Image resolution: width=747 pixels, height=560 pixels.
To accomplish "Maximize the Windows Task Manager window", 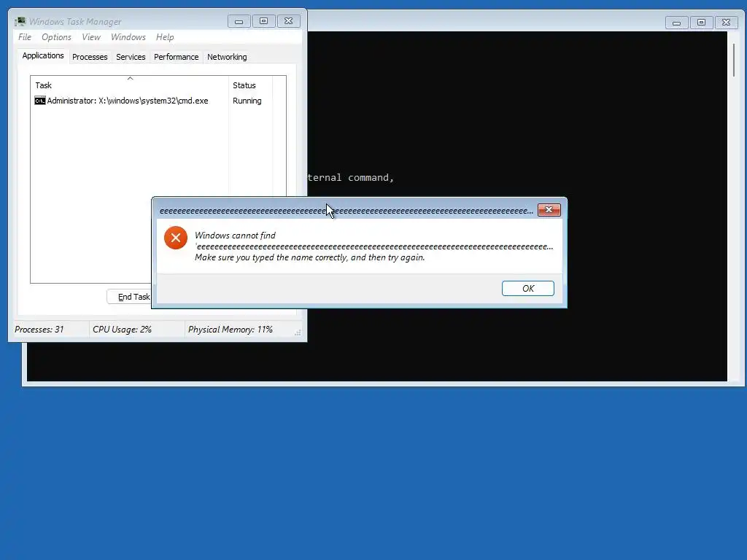I will pos(263,21).
